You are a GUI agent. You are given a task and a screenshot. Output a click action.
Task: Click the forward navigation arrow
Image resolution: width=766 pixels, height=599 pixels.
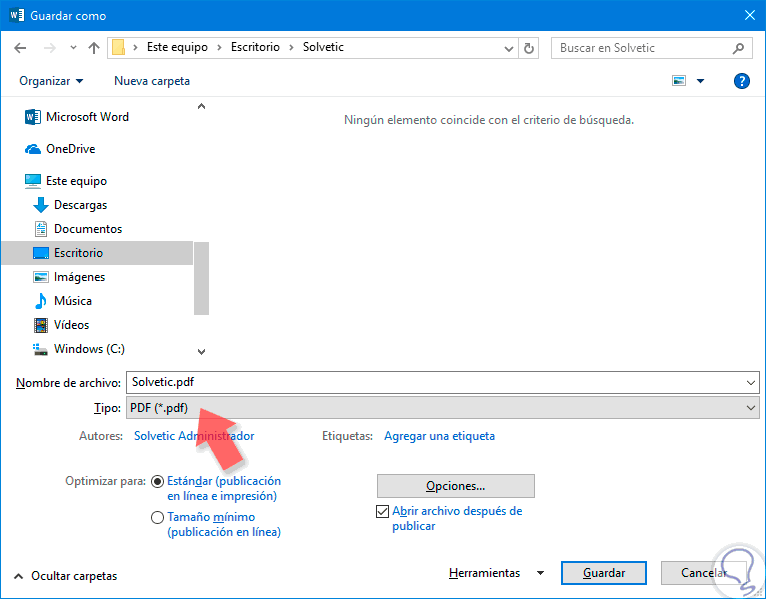(49, 48)
